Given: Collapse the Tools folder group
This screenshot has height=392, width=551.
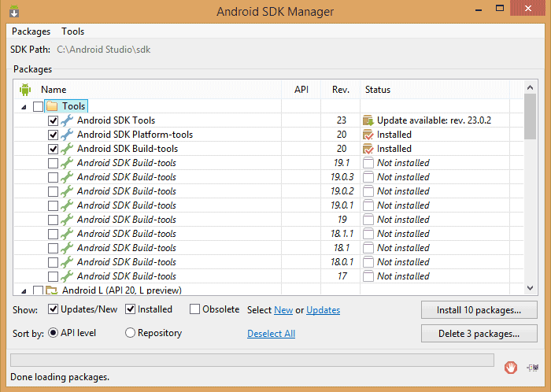Looking at the screenshot, I should coord(24,107).
